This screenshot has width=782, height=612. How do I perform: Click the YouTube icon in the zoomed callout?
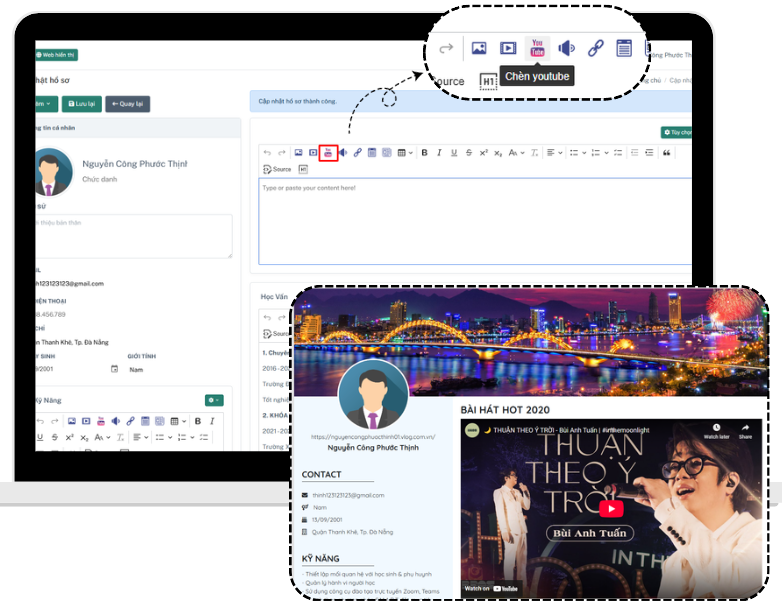537,48
